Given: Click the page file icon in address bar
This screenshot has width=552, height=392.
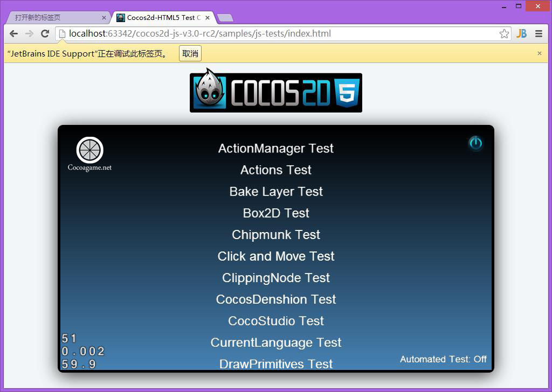Looking at the screenshot, I should 62,34.
